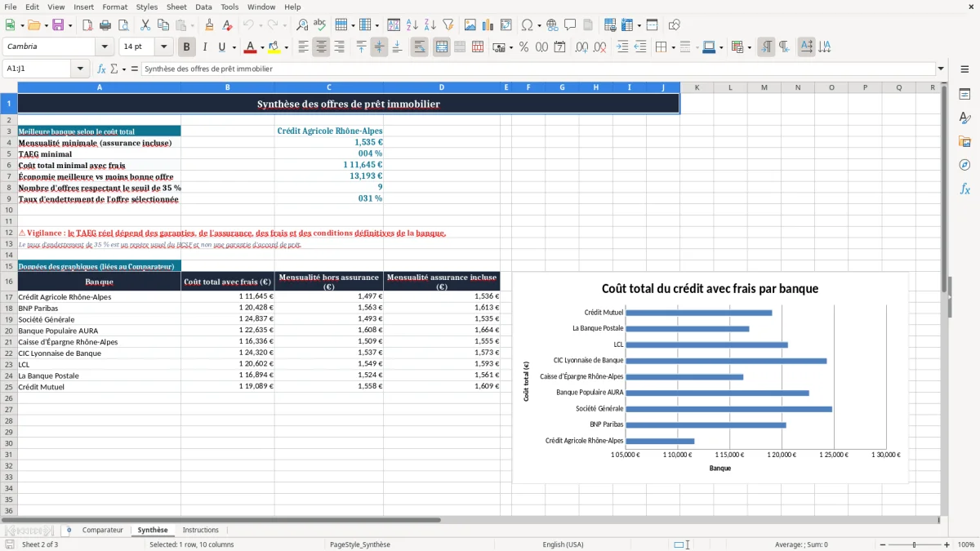Open Find & Replace magnifier icon
Screen dimensions: 980x551
302,25
